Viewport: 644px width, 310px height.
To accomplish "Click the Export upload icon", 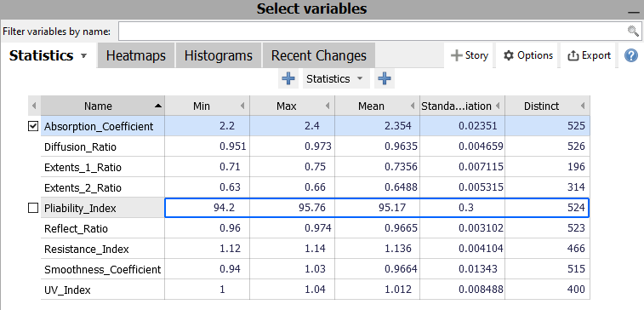I will pyautogui.click(x=573, y=55).
